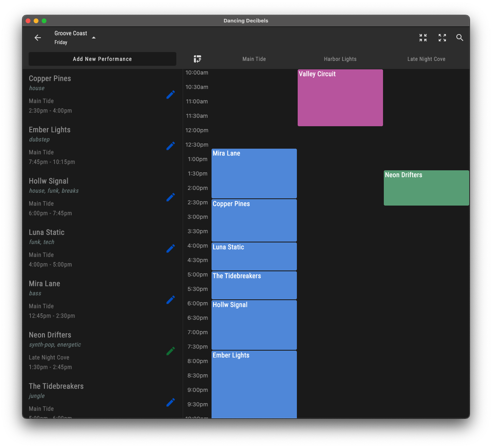Click the expand-view arrows icon
The width and height of the screenshot is (492, 448).
[x=442, y=37]
